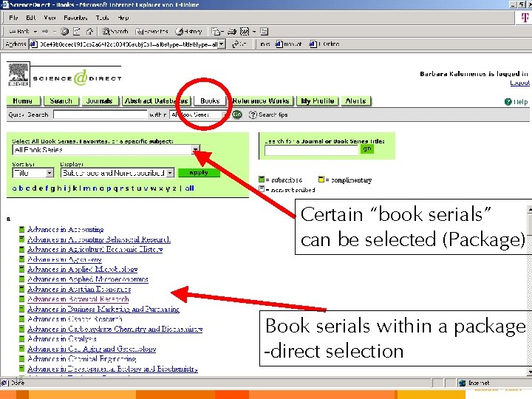Image resolution: width=532 pixels, height=399 pixels.
Task: Switch to ScienceDirect Home tab
Action: 23,100
